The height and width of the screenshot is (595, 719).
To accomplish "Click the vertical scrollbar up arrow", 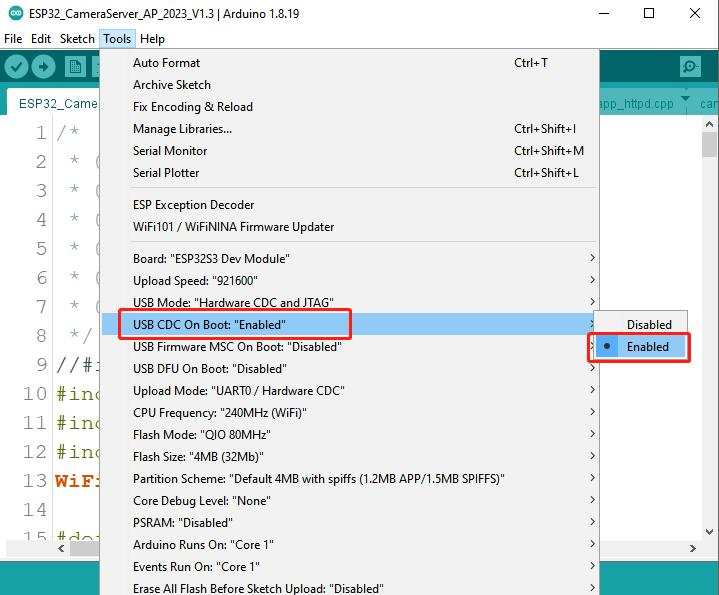I will coord(709,124).
